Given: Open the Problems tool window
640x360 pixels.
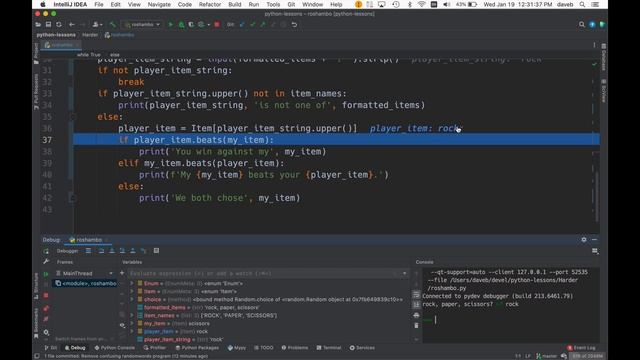Looking at the screenshot, I should tap(295, 348).
